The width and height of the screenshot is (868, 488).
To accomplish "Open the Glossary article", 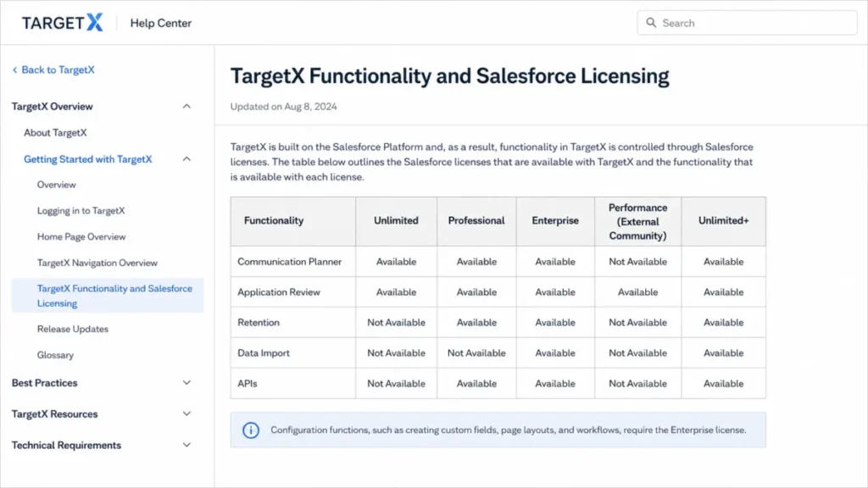I will (55, 355).
